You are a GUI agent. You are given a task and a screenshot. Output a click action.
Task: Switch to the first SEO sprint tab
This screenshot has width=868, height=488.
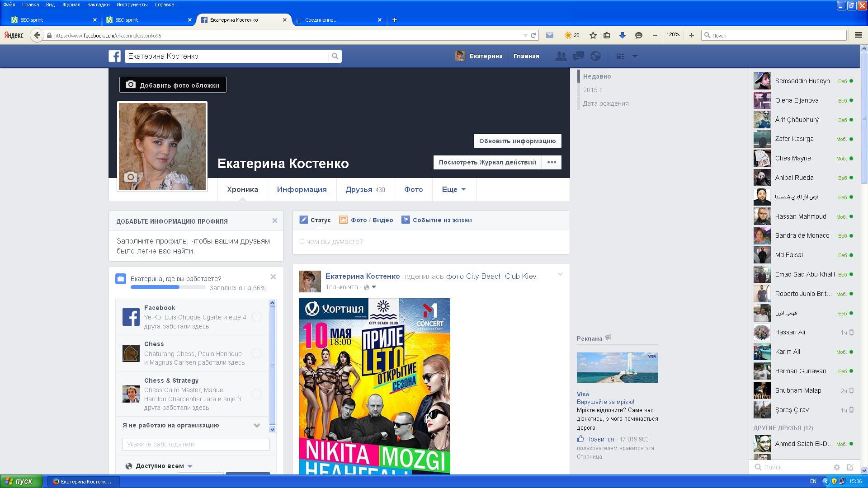click(54, 20)
